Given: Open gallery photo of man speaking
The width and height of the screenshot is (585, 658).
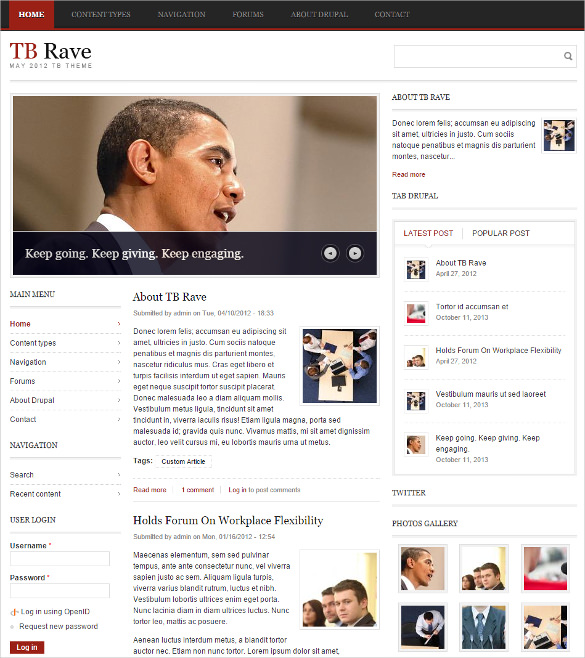Looking at the screenshot, I should point(422,568).
